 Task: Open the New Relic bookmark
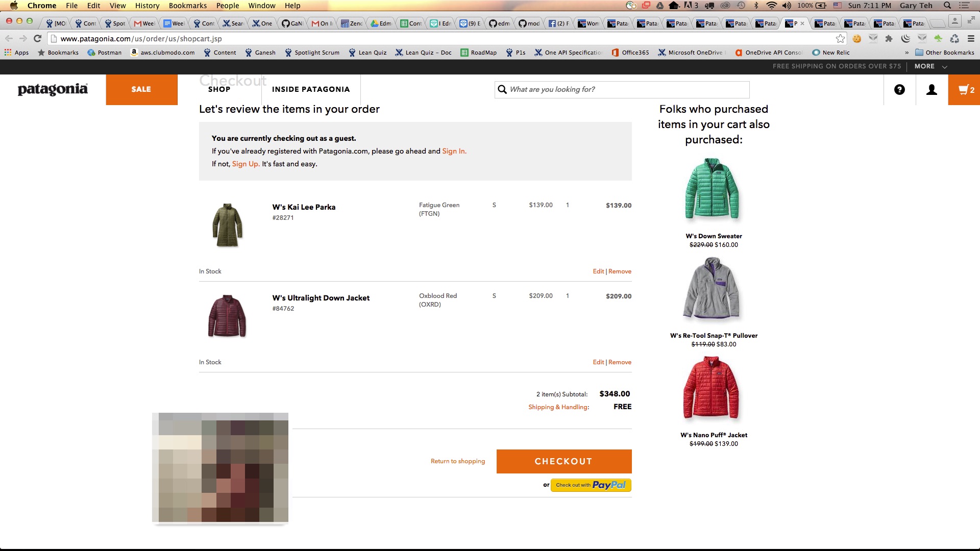[831, 53]
